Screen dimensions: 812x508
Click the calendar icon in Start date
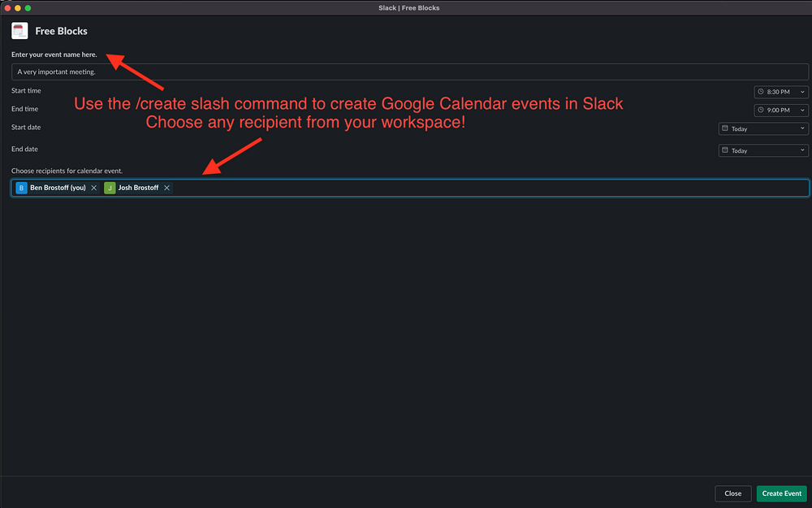pyautogui.click(x=725, y=128)
